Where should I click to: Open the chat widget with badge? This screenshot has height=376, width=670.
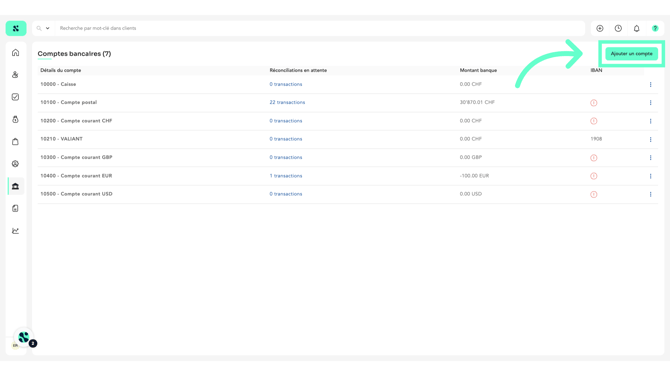click(24, 338)
